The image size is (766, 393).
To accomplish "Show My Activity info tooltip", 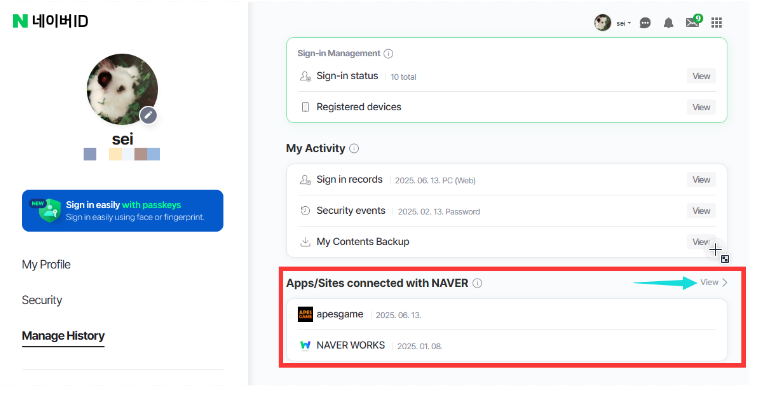I will [354, 149].
